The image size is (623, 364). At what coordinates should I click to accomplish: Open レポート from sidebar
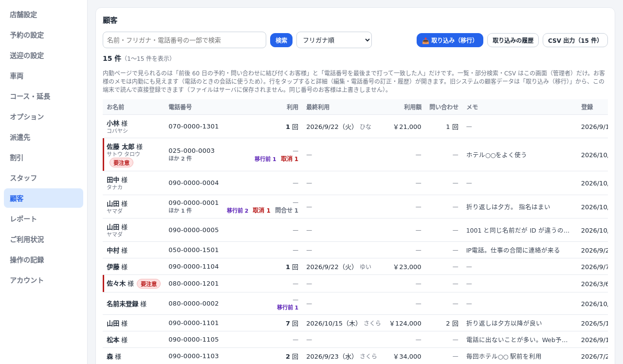pyautogui.click(x=43, y=219)
